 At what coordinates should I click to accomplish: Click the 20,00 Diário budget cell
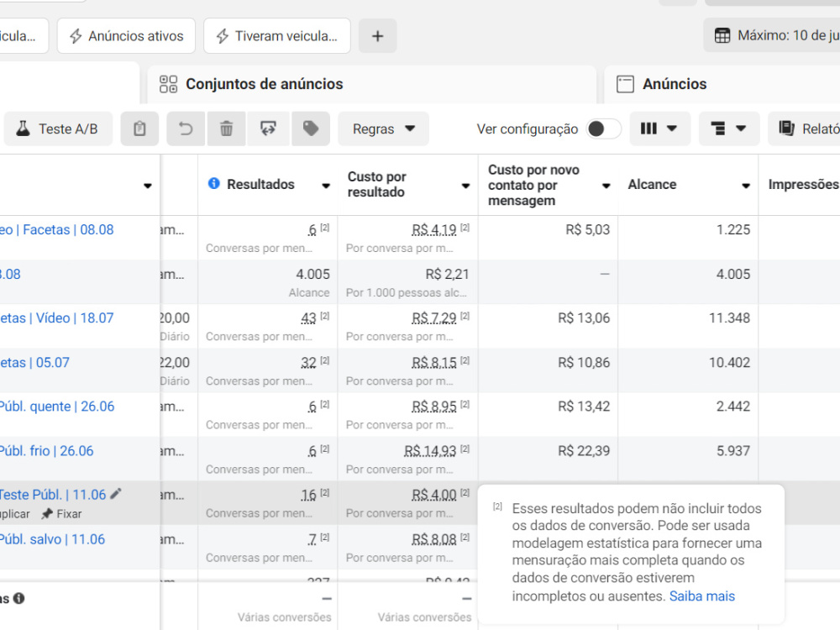179,326
